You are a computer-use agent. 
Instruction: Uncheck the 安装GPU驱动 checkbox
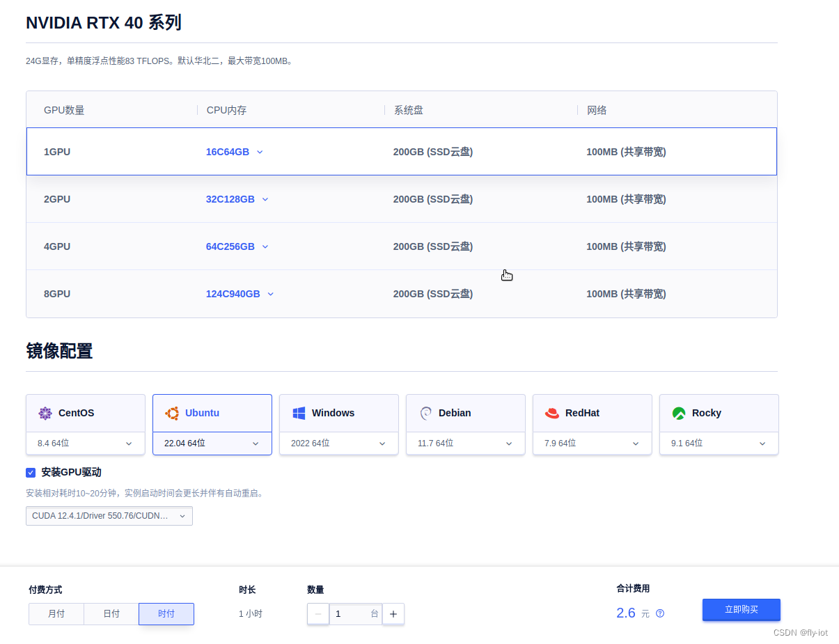[x=31, y=472]
